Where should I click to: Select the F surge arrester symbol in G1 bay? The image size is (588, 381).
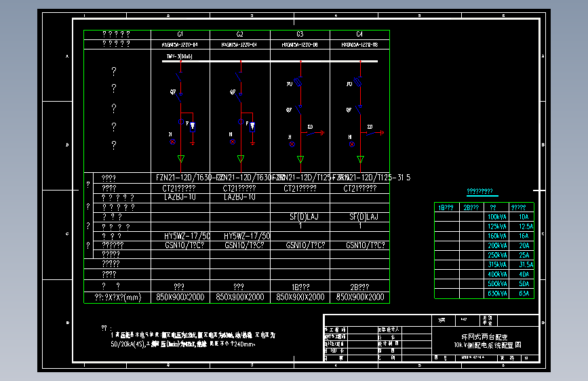click(x=193, y=126)
